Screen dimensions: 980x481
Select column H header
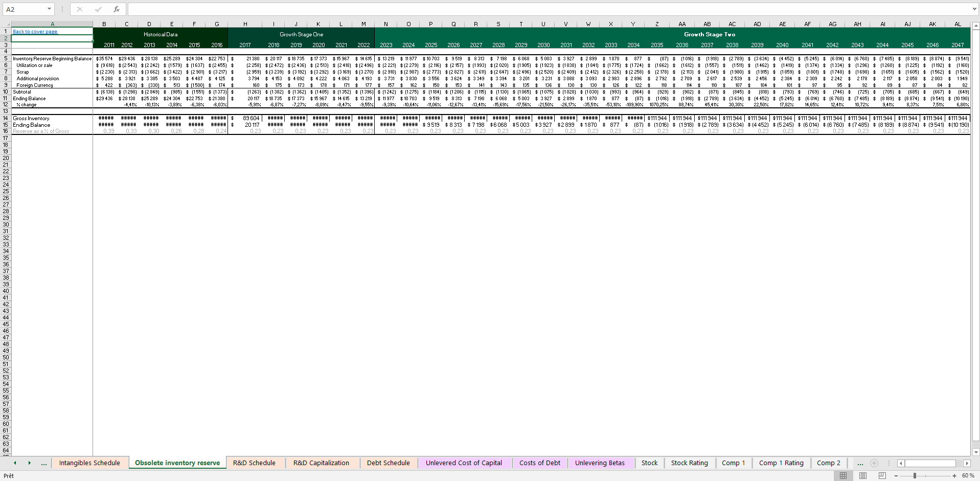[245, 24]
